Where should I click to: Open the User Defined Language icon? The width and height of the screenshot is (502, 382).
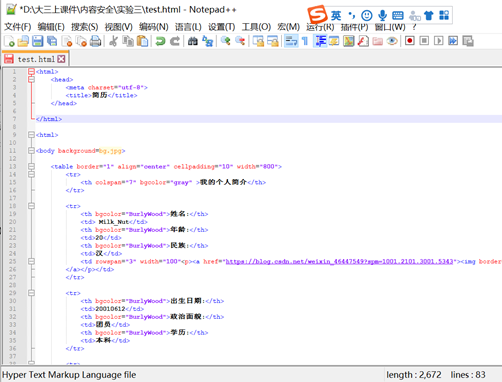(x=334, y=41)
